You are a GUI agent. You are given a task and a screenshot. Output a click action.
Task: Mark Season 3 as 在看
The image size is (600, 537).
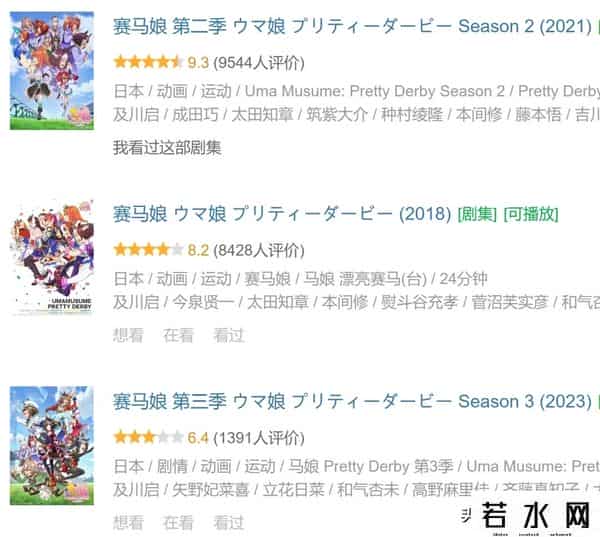point(178,522)
